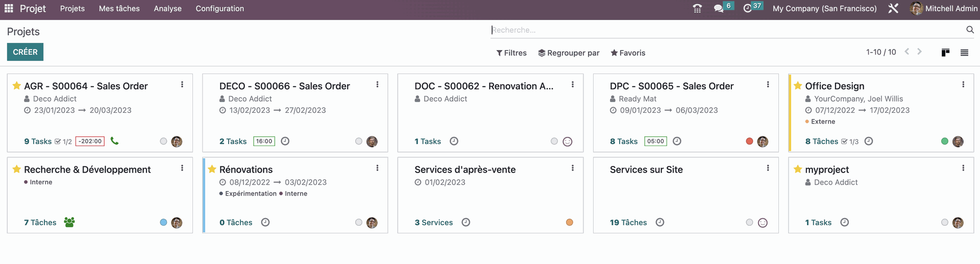980x264 pixels.
Task: Open the apps grid menu icon
Action: tap(9, 8)
